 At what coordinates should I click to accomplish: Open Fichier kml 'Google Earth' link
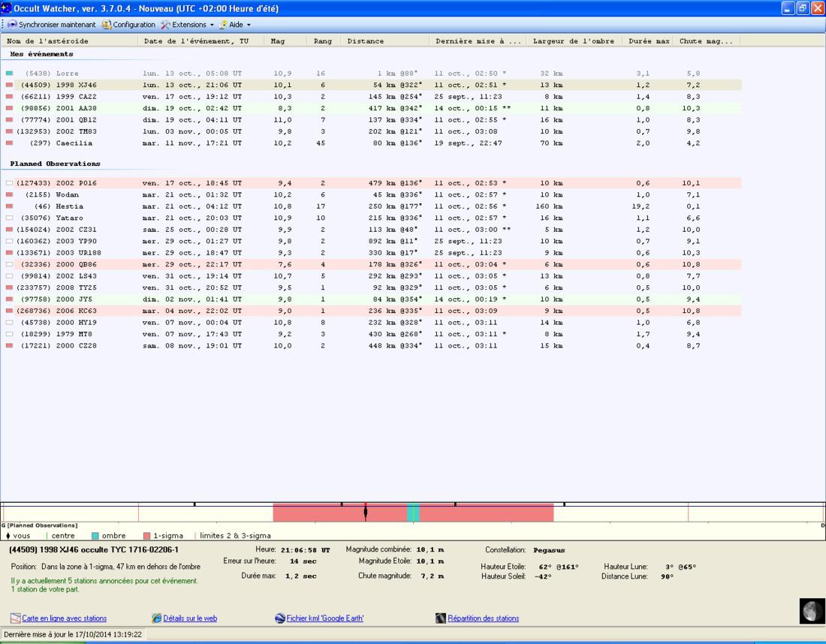pos(325,618)
